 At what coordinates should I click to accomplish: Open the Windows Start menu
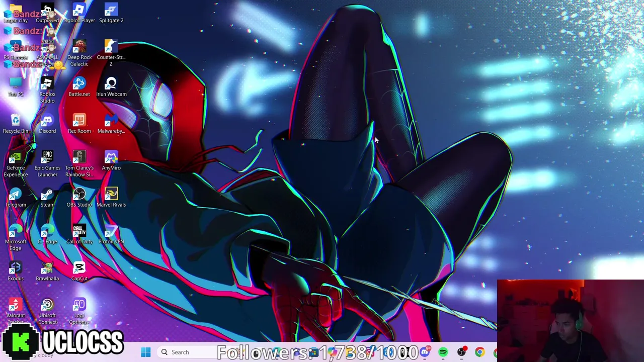(145, 352)
